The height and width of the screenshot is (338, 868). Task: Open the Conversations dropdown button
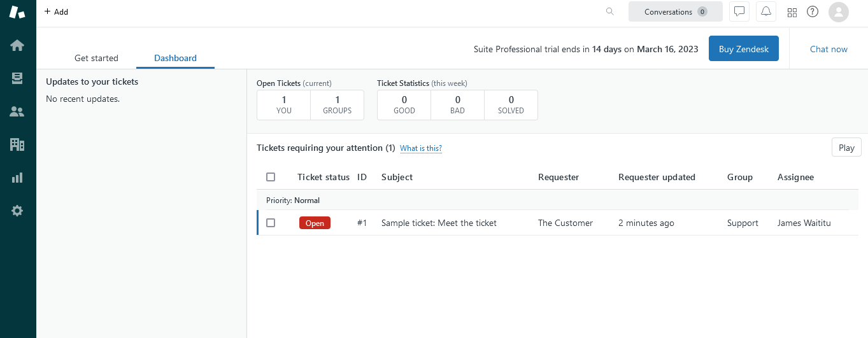click(675, 11)
